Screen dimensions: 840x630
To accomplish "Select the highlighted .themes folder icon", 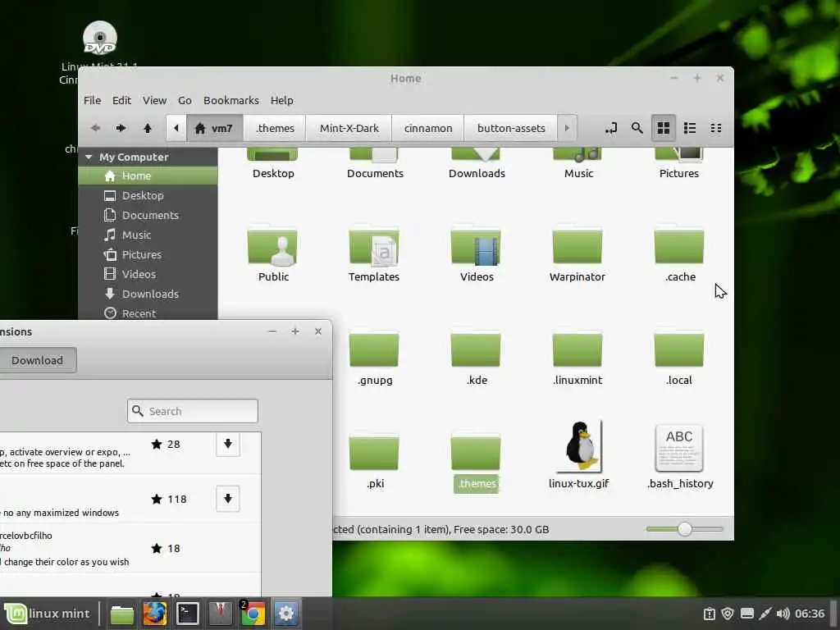I will click(x=476, y=453).
